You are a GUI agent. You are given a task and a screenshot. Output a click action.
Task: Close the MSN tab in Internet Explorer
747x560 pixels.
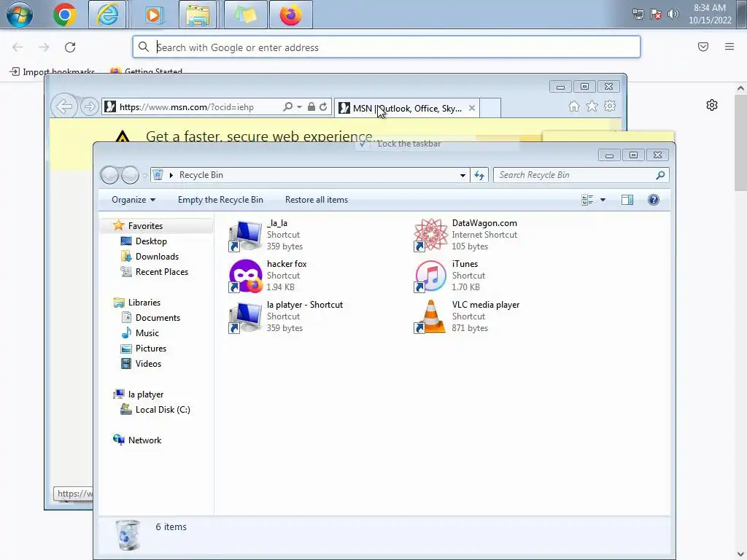point(472,108)
